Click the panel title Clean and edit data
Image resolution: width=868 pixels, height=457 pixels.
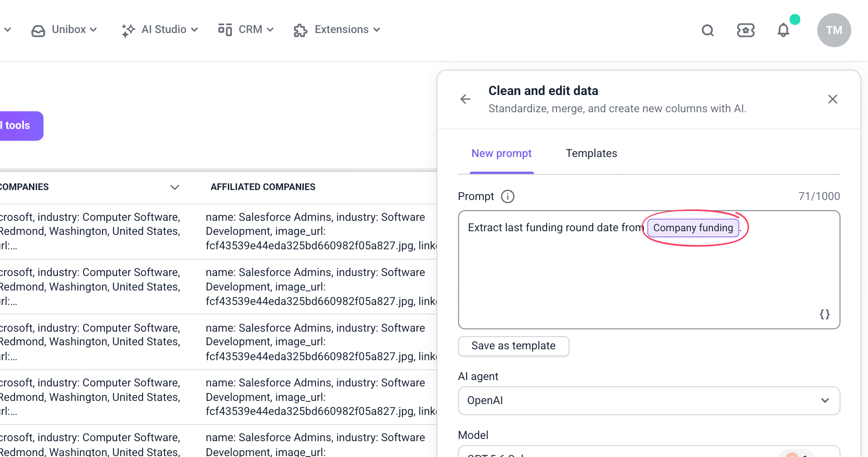coord(543,91)
